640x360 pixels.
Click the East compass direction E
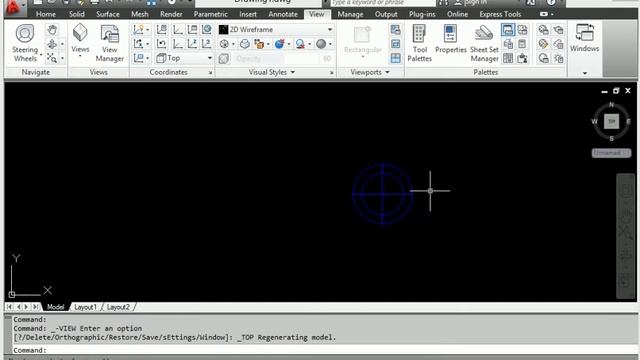[x=628, y=121]
